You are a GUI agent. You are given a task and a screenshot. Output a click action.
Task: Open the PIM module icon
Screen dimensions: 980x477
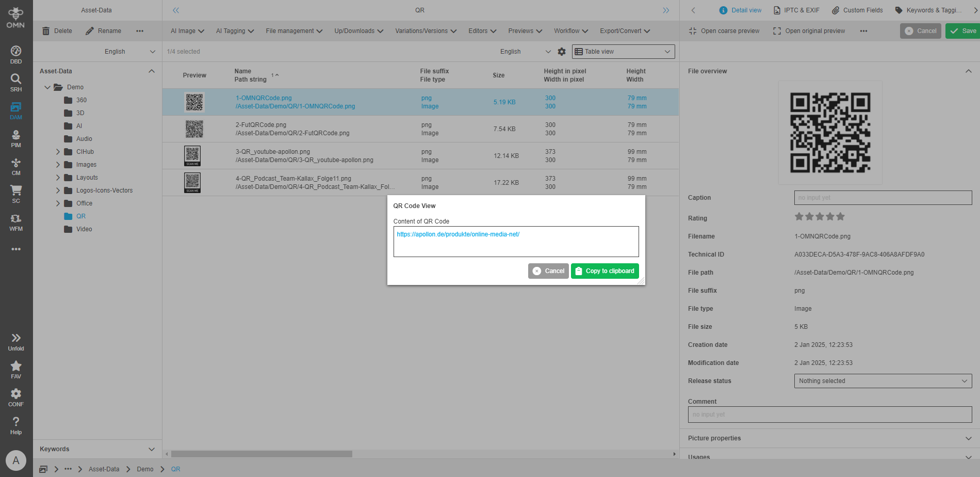(16, 138)
